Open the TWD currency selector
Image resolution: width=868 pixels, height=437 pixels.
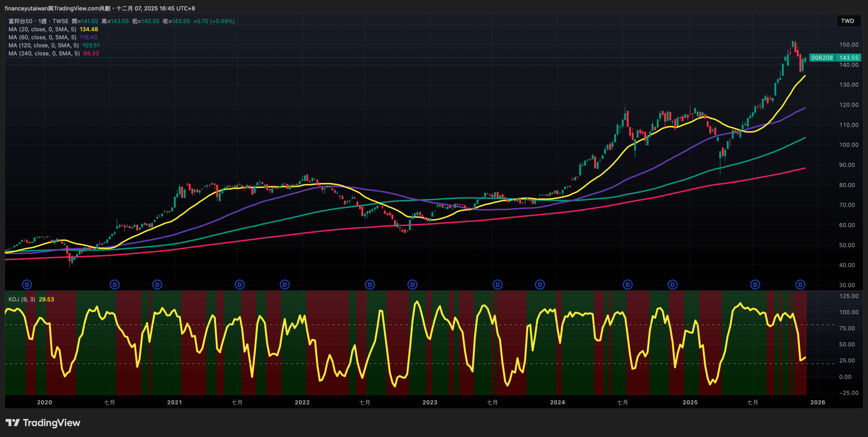pos(847,21)
